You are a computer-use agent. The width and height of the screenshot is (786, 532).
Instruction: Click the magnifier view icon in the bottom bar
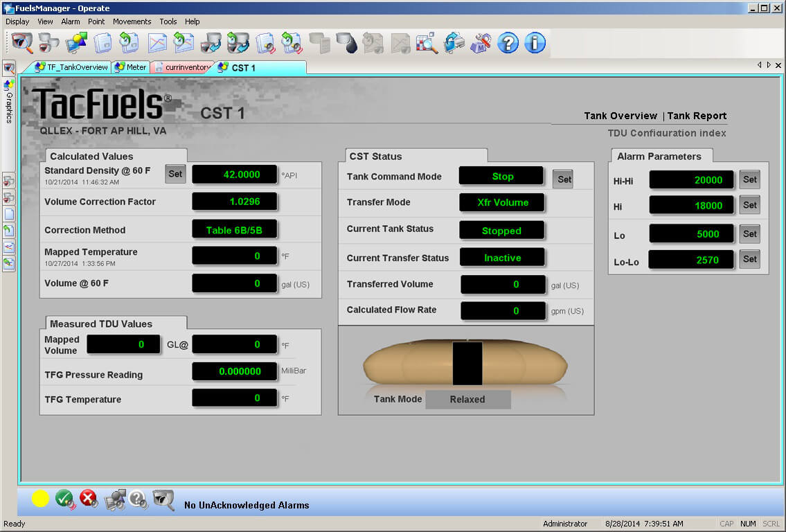coord(163,498)
